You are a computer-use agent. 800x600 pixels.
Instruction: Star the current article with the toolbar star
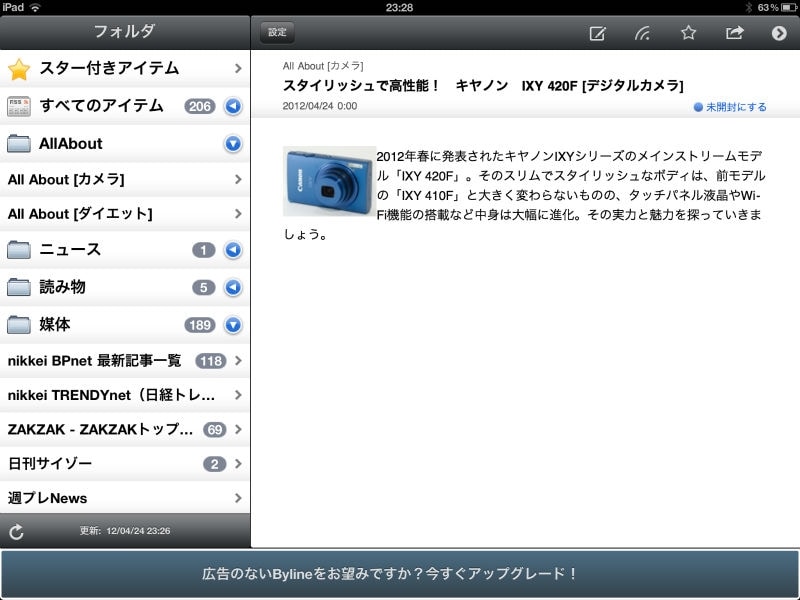pyautogui.click(x=688, y=33)
